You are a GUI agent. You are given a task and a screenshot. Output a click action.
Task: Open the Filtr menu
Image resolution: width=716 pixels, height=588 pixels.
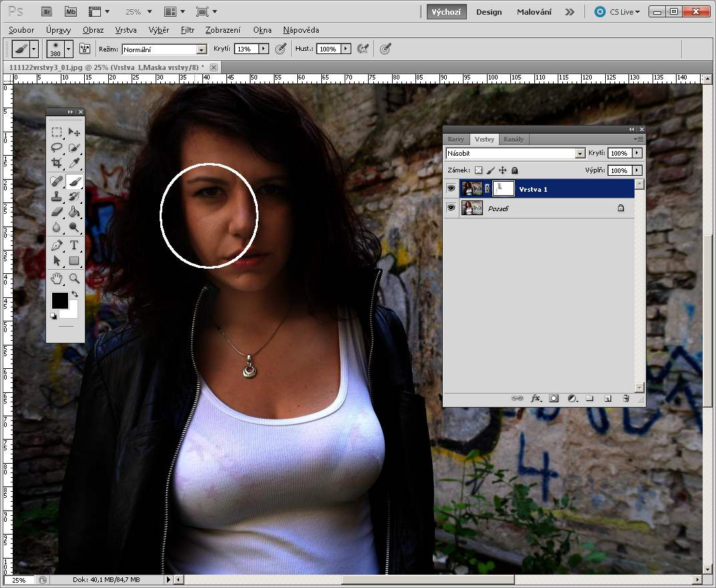(x=187, y=30)
